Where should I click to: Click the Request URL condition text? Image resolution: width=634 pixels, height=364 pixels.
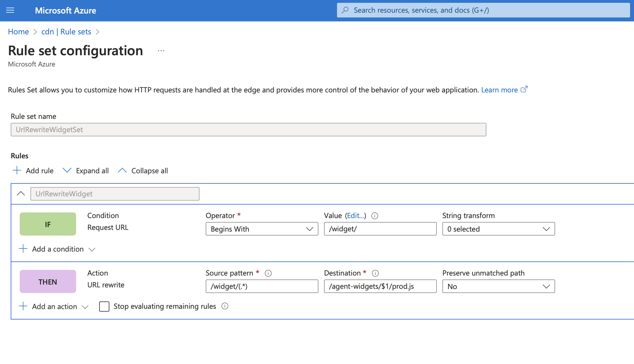(108, 227)
